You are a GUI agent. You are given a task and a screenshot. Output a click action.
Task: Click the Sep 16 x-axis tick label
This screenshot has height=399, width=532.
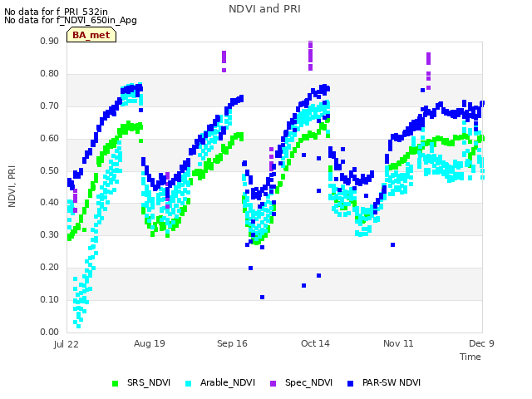(232, 343)
